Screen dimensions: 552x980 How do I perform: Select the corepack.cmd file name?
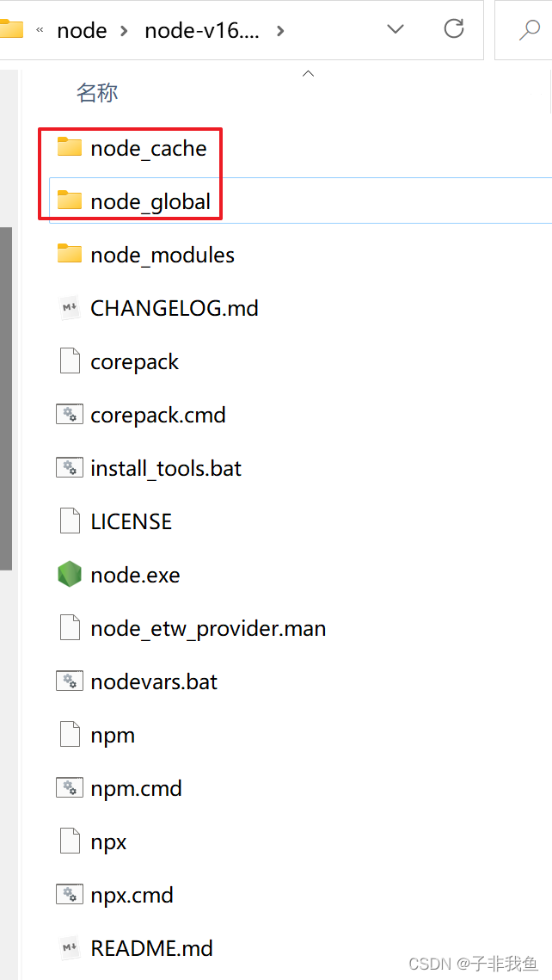[x=158, y=415]
